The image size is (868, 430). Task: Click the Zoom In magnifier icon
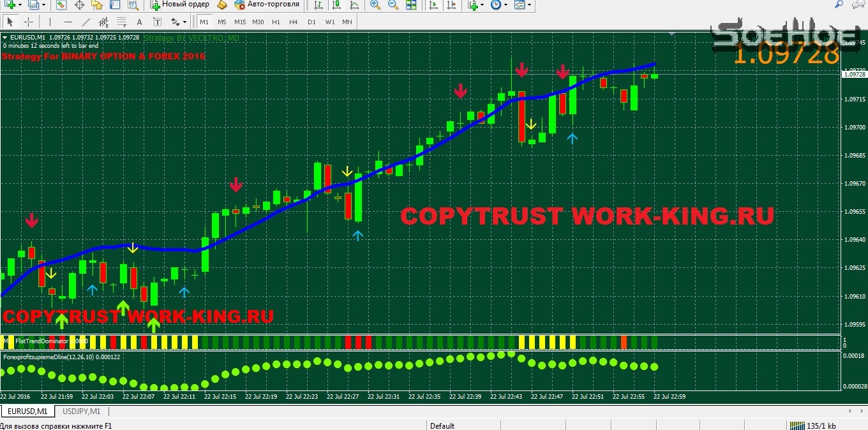[375, 5]
